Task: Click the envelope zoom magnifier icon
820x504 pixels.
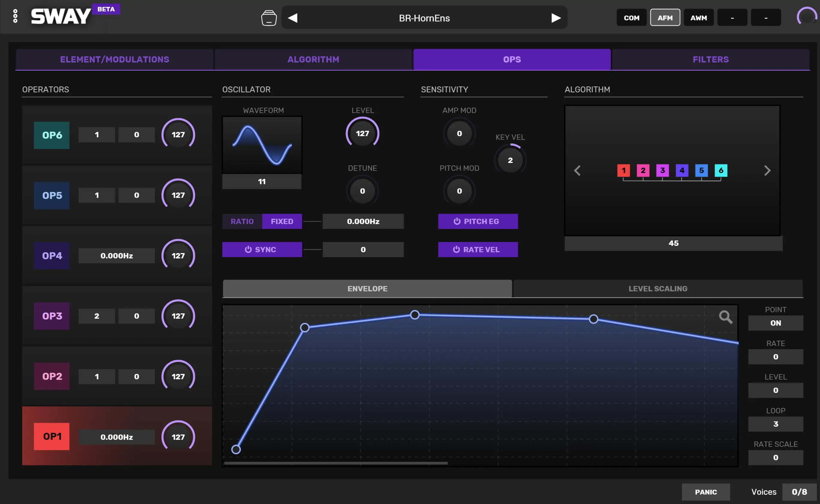Action: [x=726, y=317]
